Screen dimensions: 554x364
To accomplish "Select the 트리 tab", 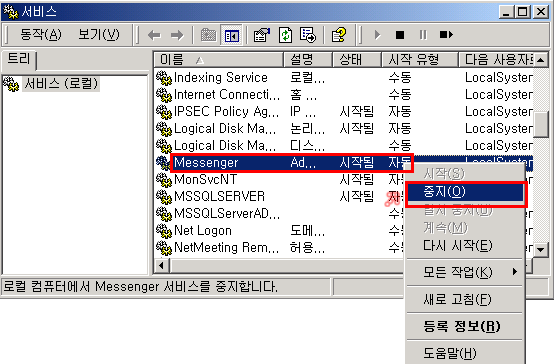I will click(19, 59).
